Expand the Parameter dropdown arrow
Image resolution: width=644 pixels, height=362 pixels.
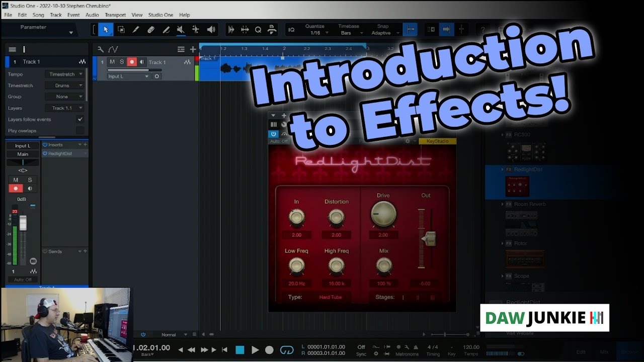pyautogui.click(x=71, y=33)
